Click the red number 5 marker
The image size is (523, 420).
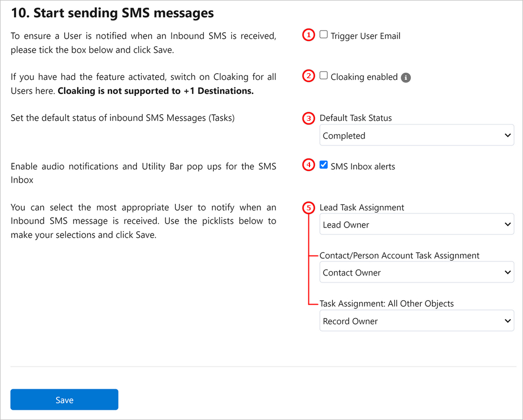308,208
